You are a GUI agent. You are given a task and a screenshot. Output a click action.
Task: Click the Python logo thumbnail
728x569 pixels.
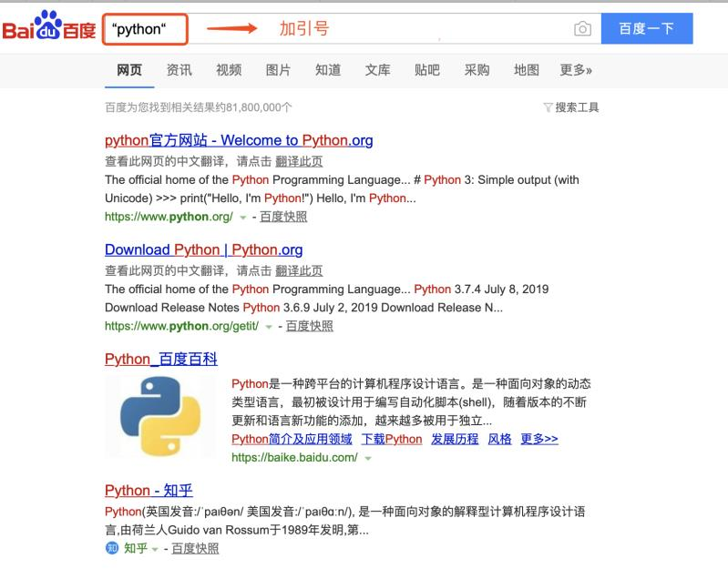click(160, 416)
